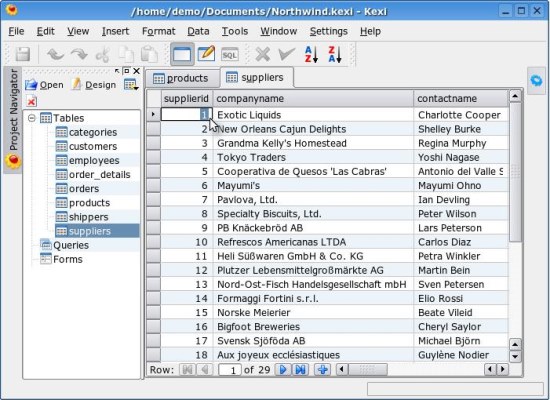This screenshot has width=550, height=400.
Task: Select the suppliers table in tree
Action: click(x=97, y=231)
